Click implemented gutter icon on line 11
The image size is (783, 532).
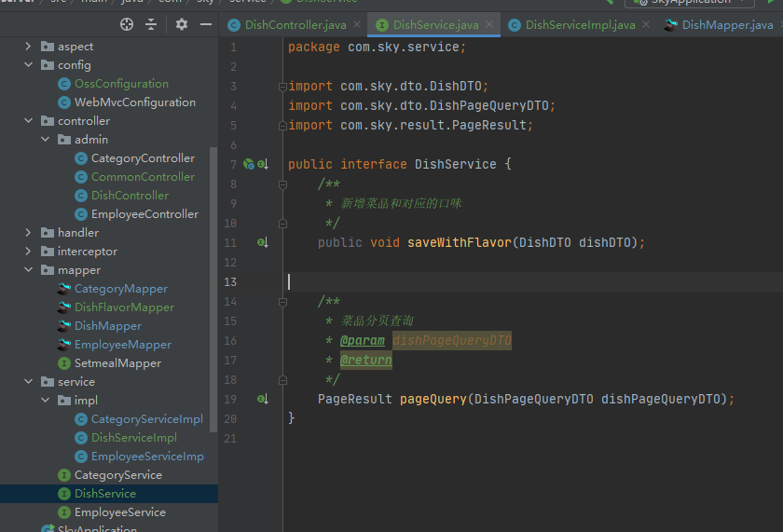[x=263, y=242]
